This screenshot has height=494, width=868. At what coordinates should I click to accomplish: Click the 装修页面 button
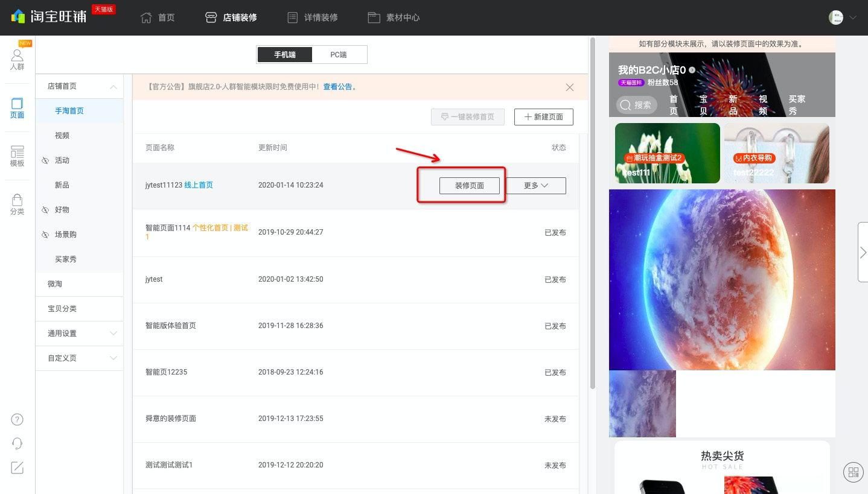[470, 185]
